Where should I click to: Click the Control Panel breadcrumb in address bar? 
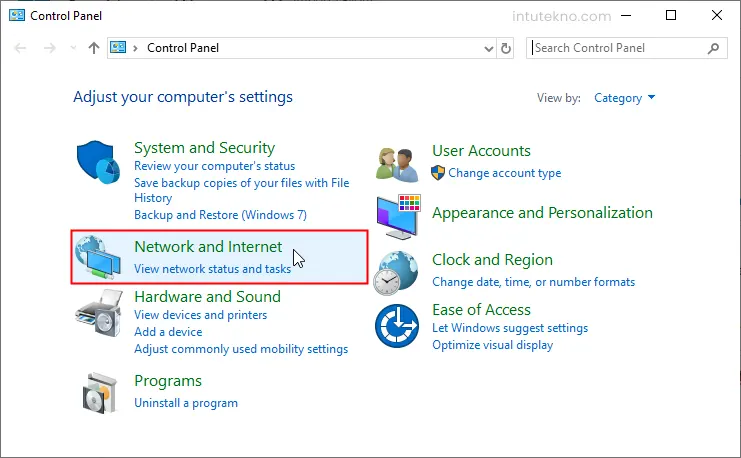coord(183,48)
